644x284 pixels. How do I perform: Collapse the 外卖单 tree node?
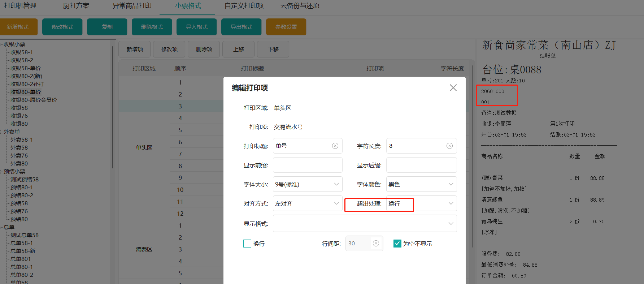tap(1, 132)
